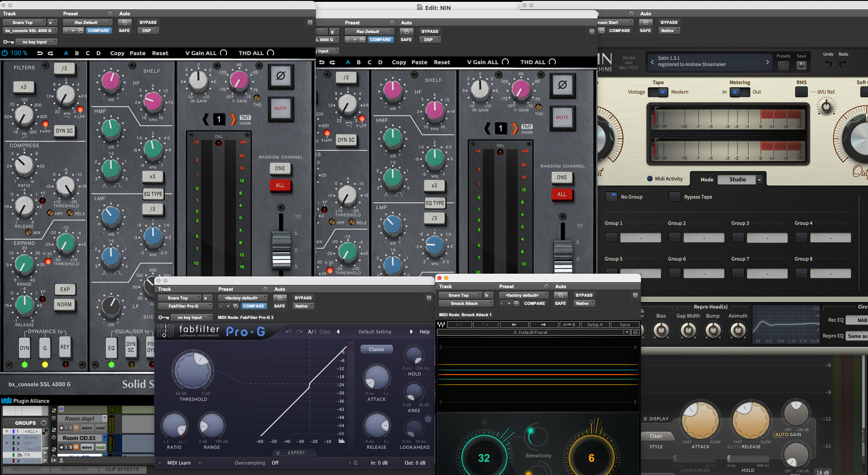Enable Bypass Tape checkbox in Satin
This screenshot has height=475, width=868.
675,197
